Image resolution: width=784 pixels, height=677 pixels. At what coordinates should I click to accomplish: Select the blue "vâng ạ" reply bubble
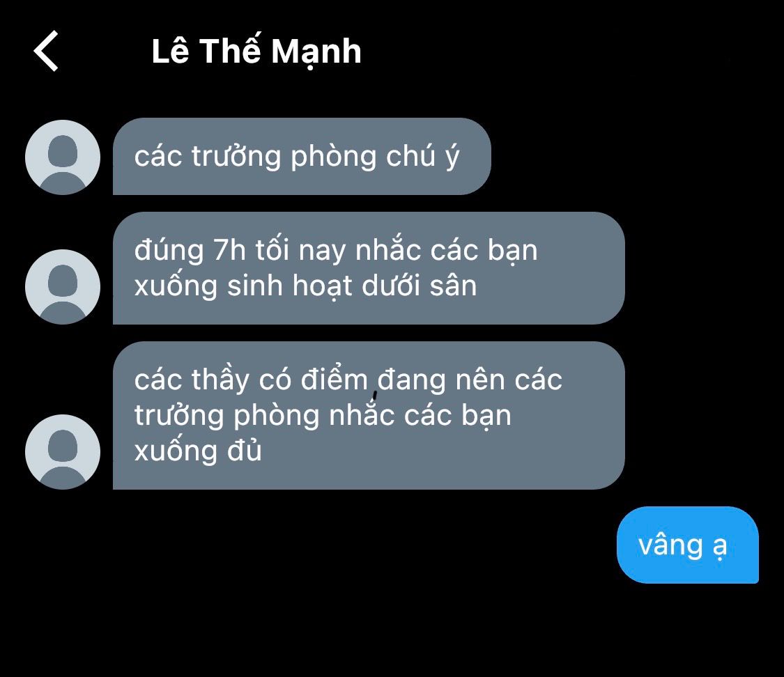(x=688, y=545)
